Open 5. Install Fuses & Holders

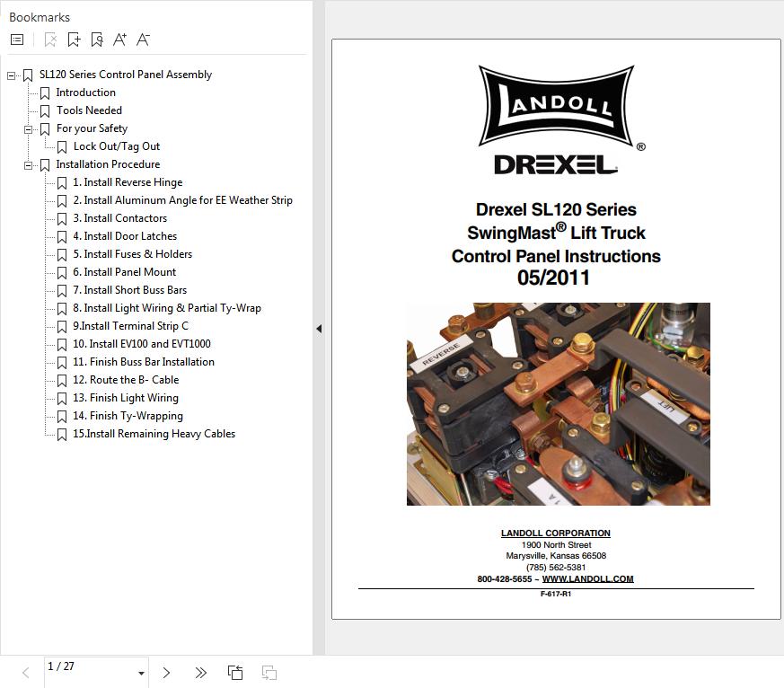coord(133,254)
